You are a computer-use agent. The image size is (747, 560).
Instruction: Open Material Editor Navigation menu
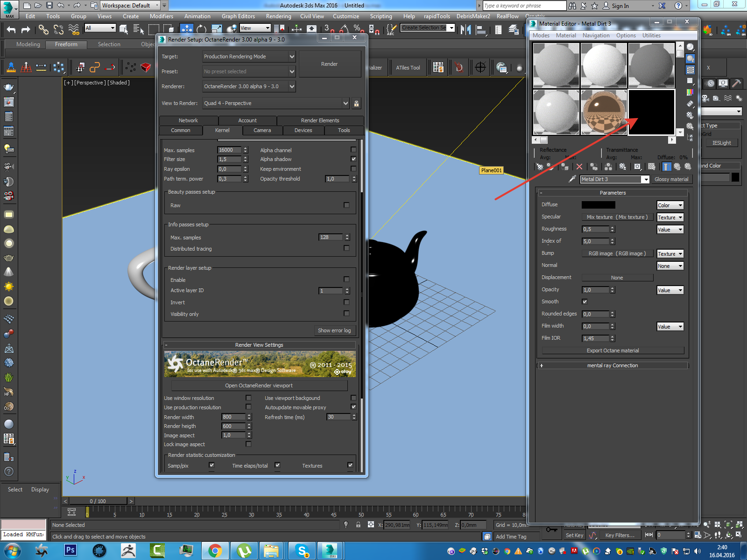(x=596, y=35)
